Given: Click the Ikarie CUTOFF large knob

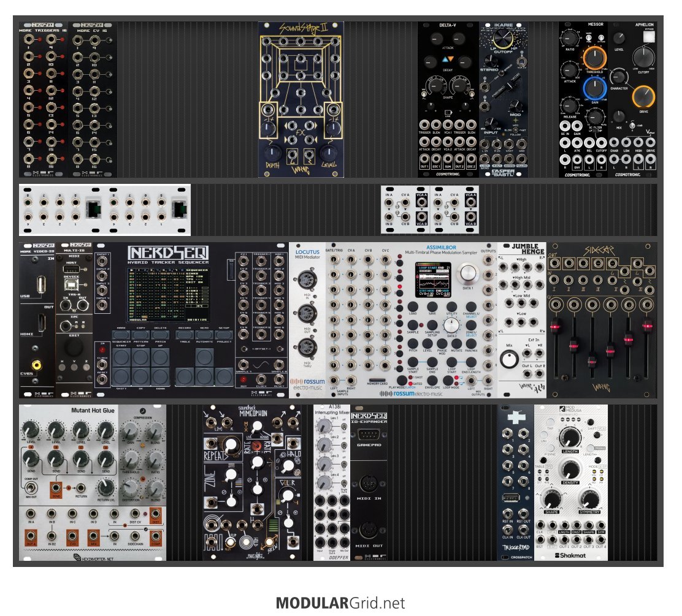Looking at the screenshot, I should pyautogui.click(x=504, y=39).
